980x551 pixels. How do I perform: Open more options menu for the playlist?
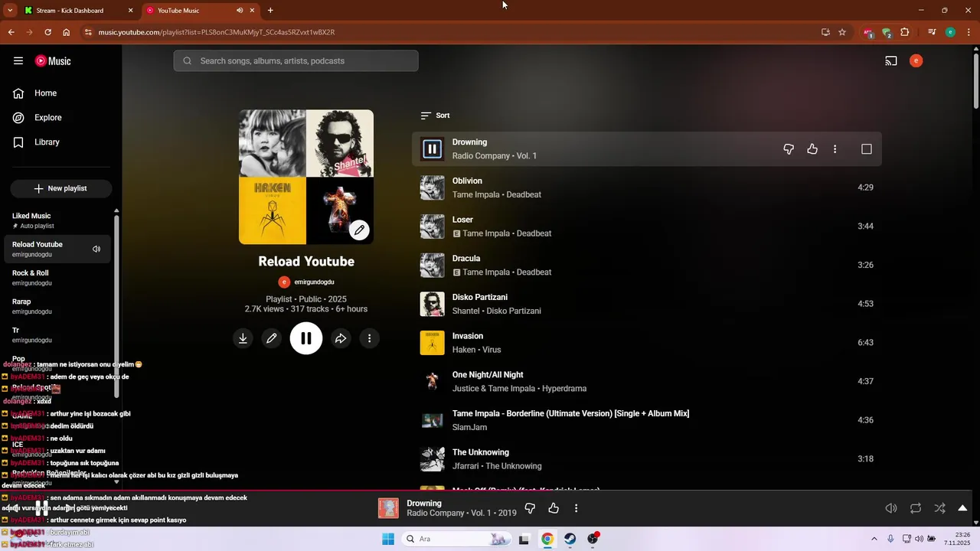click(x=369, y=338)
